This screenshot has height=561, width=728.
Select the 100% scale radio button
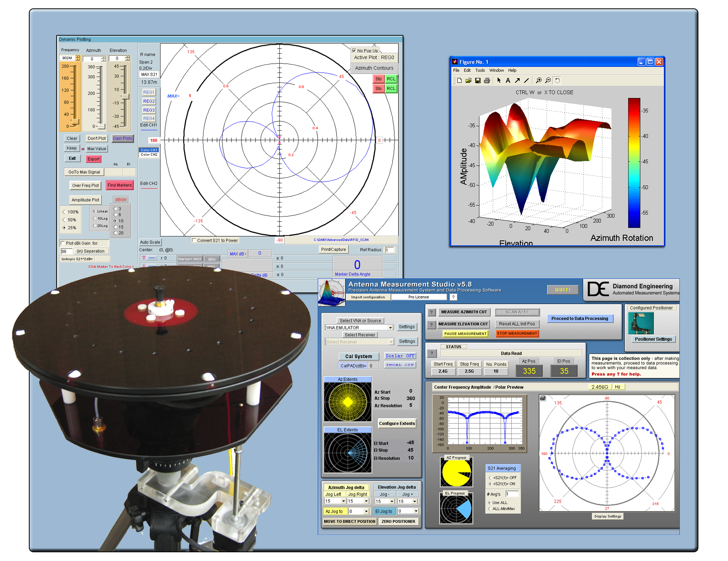tap(64, 212)
